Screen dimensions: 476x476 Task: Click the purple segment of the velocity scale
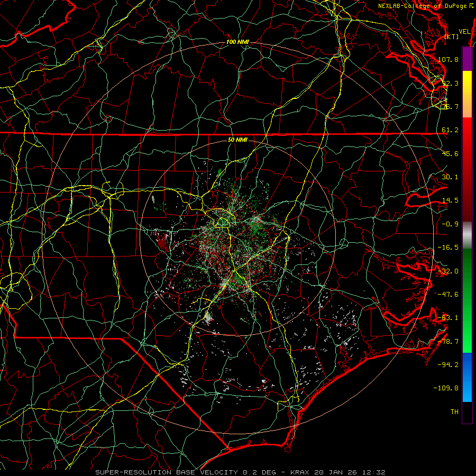(x=467, y=59)
